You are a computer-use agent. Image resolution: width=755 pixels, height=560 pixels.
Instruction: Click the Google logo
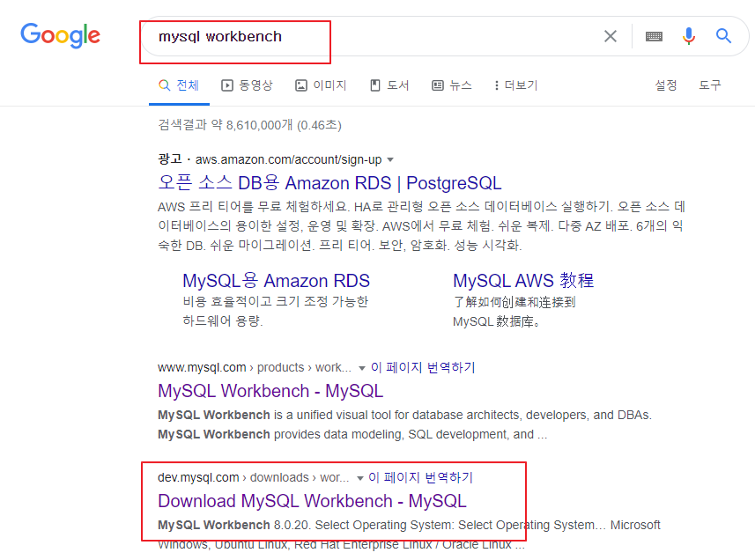(x=60, y=35)
